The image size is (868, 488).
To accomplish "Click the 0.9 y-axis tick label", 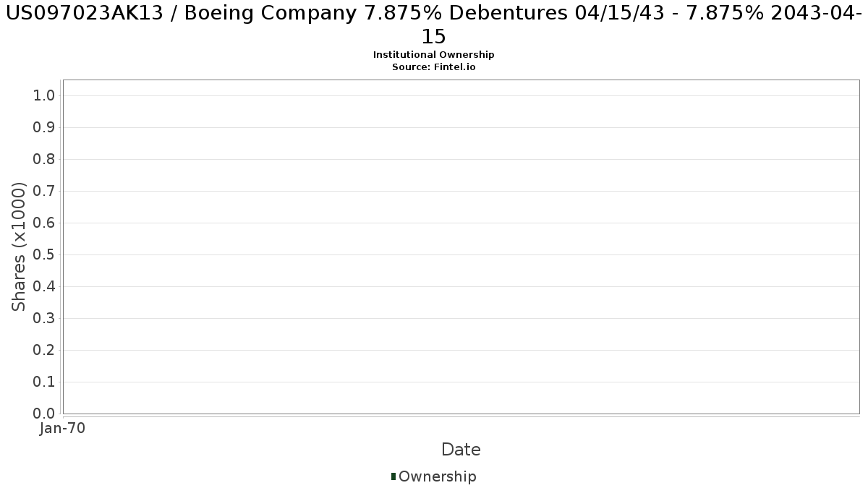I will pyautogui.click(x=45, y=128).
